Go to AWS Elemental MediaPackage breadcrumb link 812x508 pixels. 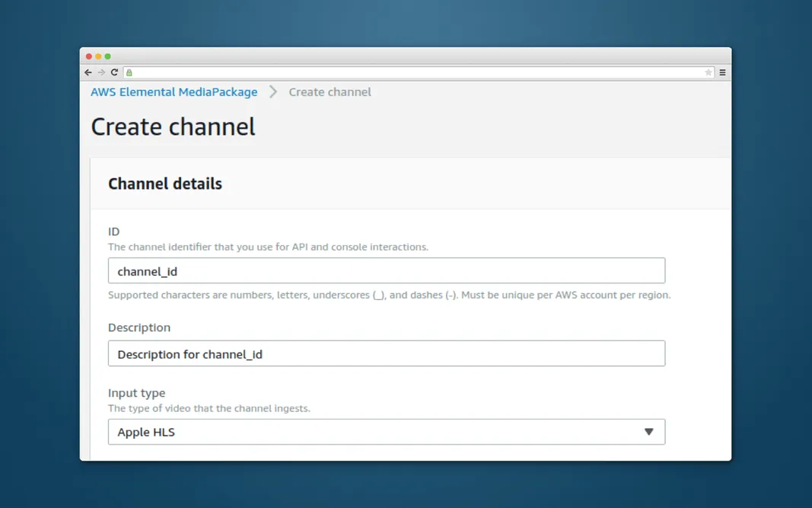174,92
